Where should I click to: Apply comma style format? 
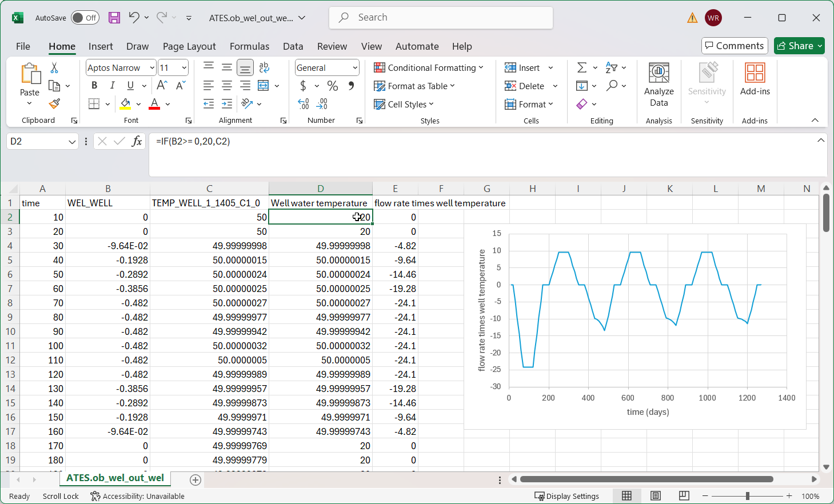351,86
